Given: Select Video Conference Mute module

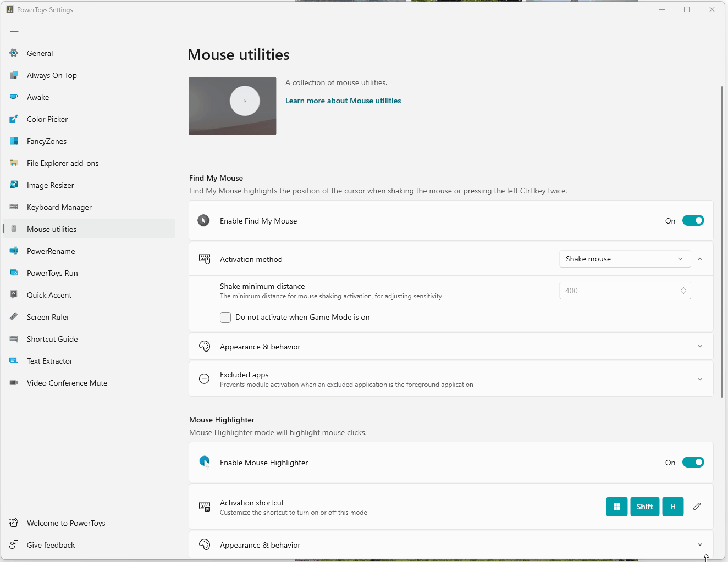Looking at the screenshot, I should pos(67,382).
